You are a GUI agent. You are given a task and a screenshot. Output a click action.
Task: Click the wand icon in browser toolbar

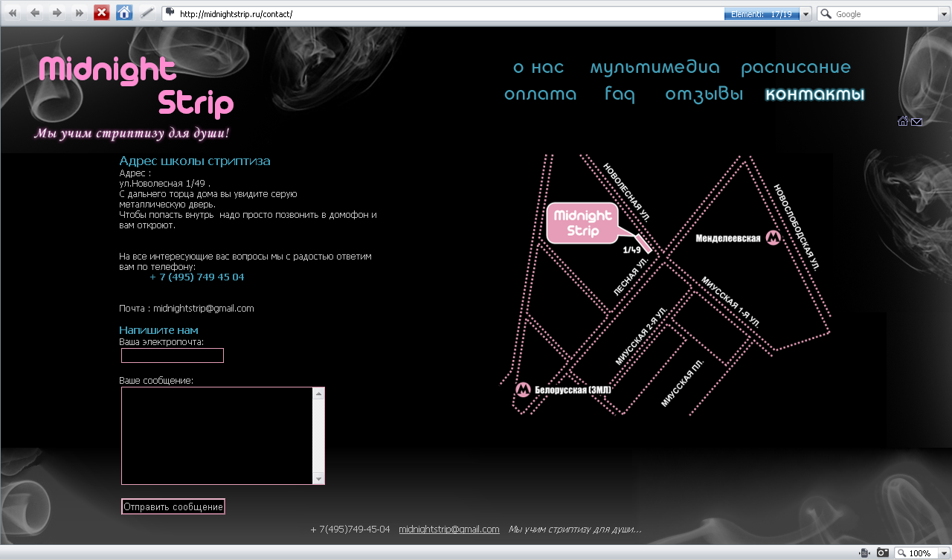tap(147, 13)
